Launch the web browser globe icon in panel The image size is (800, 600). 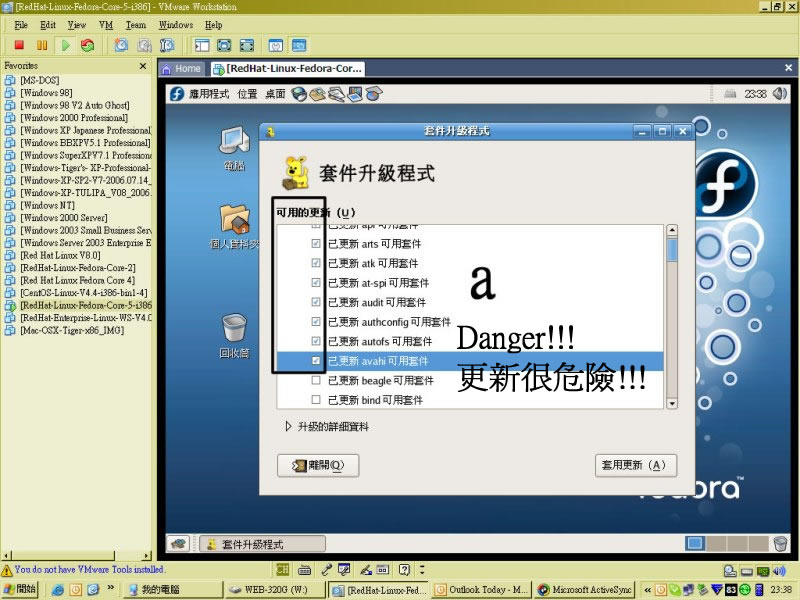[299, 94]
